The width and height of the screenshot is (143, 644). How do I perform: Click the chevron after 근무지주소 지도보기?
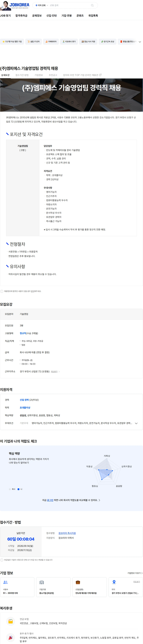coord(59,371)
